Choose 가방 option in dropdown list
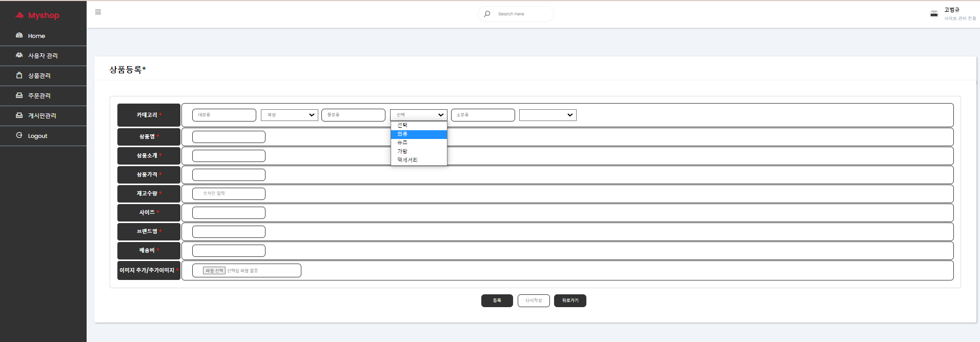This screenshot has height=342, width=980. pos(419,151)
